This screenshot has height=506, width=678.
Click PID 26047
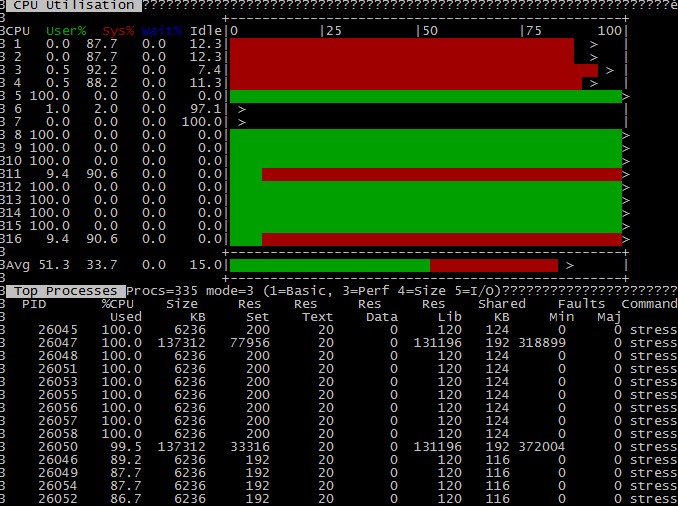[58, 343]
